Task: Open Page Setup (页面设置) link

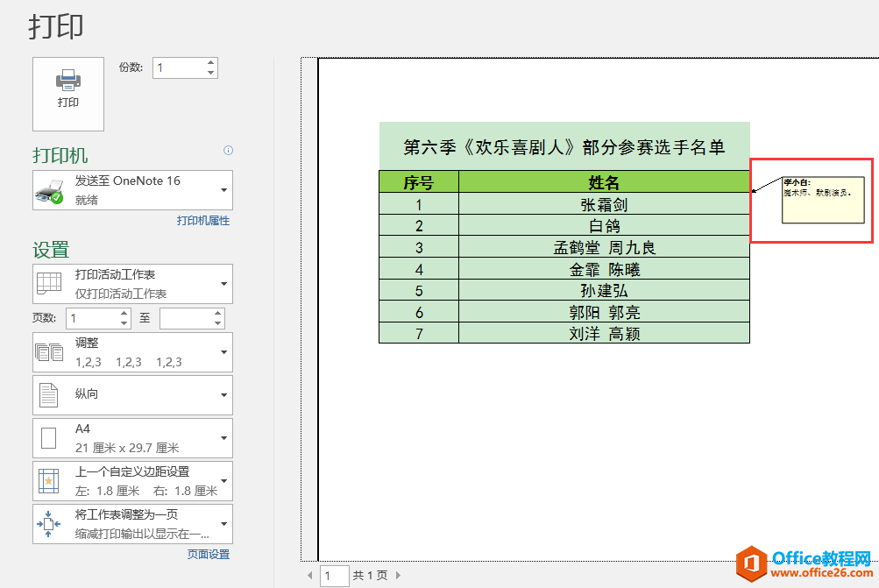Action: pyautogui.click(x=208, y=555)
